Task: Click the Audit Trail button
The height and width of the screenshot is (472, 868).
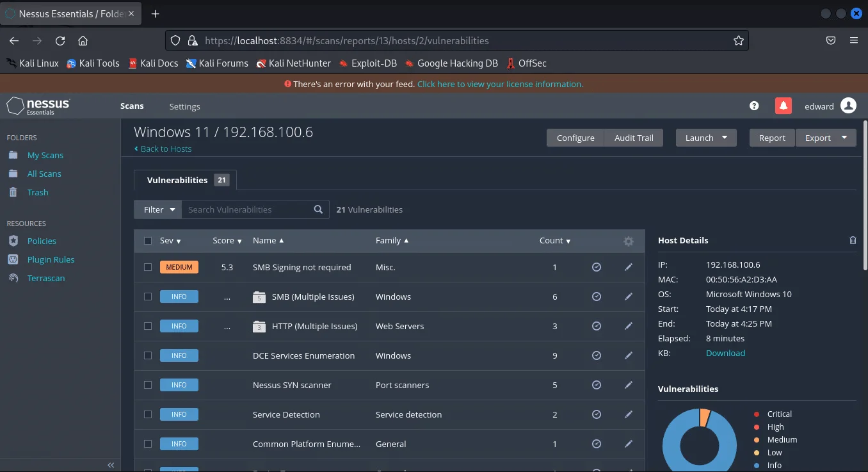Action: click(x=633, y=138)
